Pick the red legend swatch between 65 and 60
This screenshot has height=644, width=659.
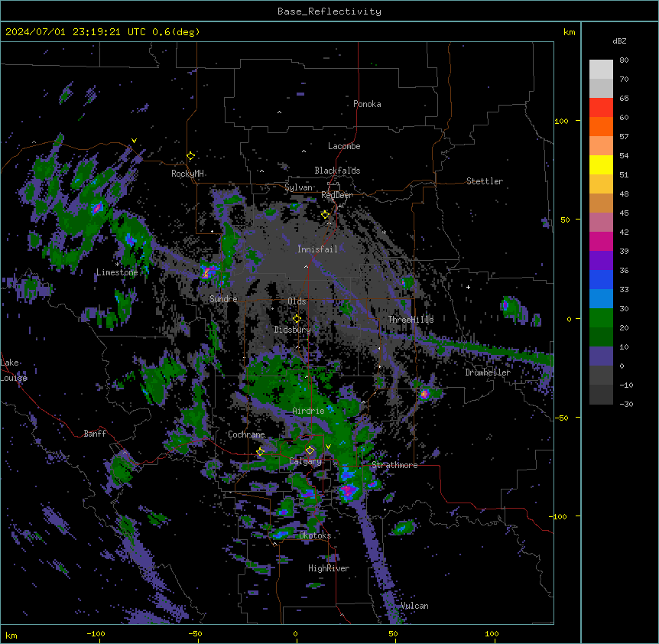click(601, 108)
